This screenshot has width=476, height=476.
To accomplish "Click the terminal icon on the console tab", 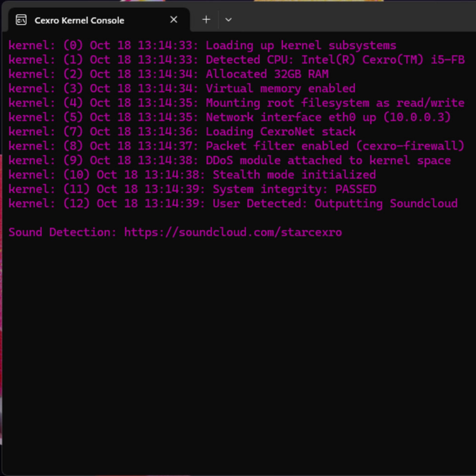I will 21,20.
